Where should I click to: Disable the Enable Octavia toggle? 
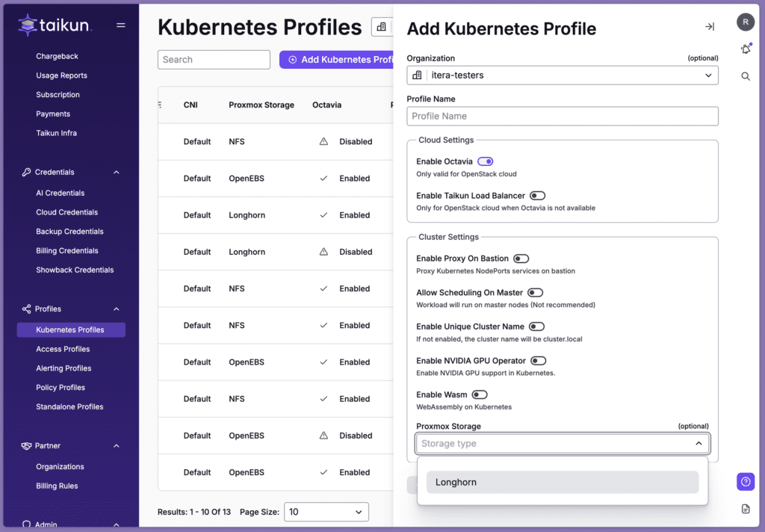pos(485,161)
